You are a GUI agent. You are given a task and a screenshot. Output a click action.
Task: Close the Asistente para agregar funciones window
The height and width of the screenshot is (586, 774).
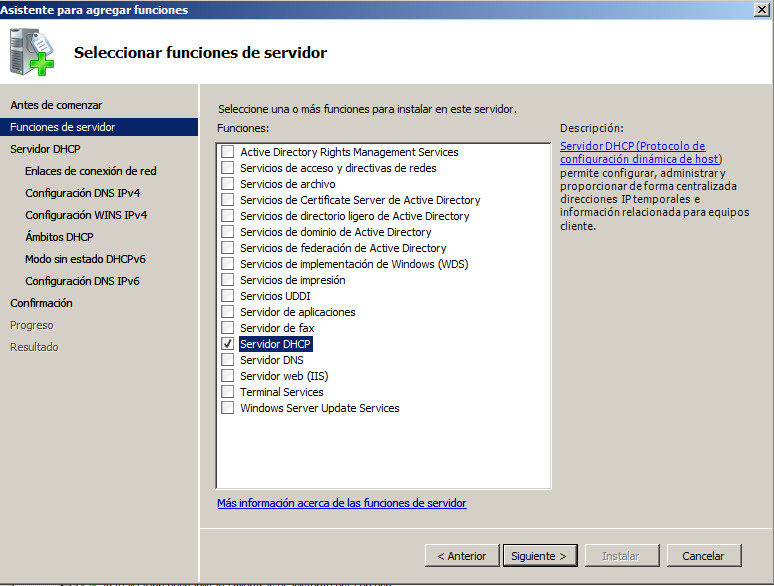pos(761,10)
